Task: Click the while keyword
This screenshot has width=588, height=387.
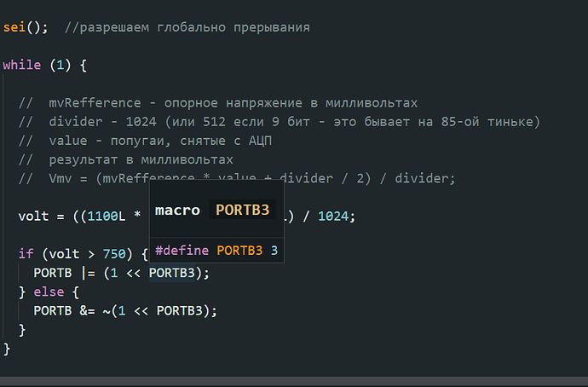Action: [x=20, y=65]
